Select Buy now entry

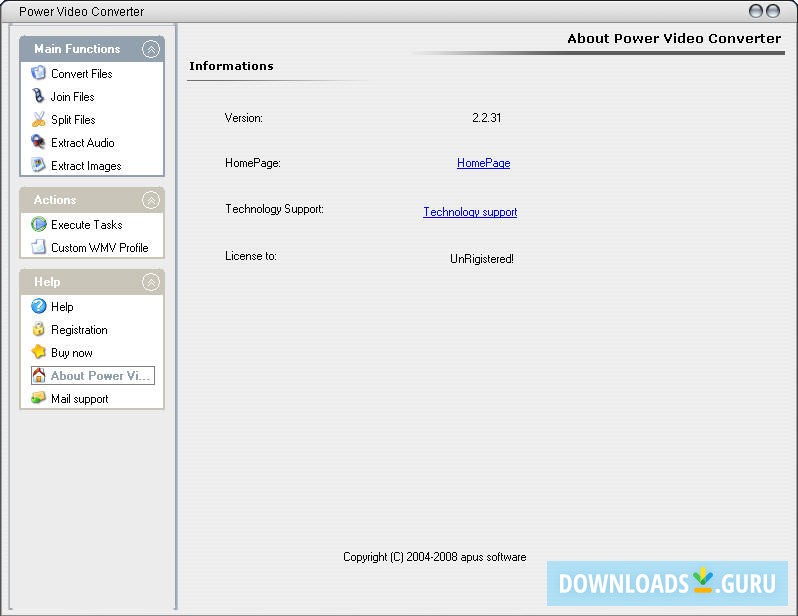pyautogui.click(x=72, y=353)
